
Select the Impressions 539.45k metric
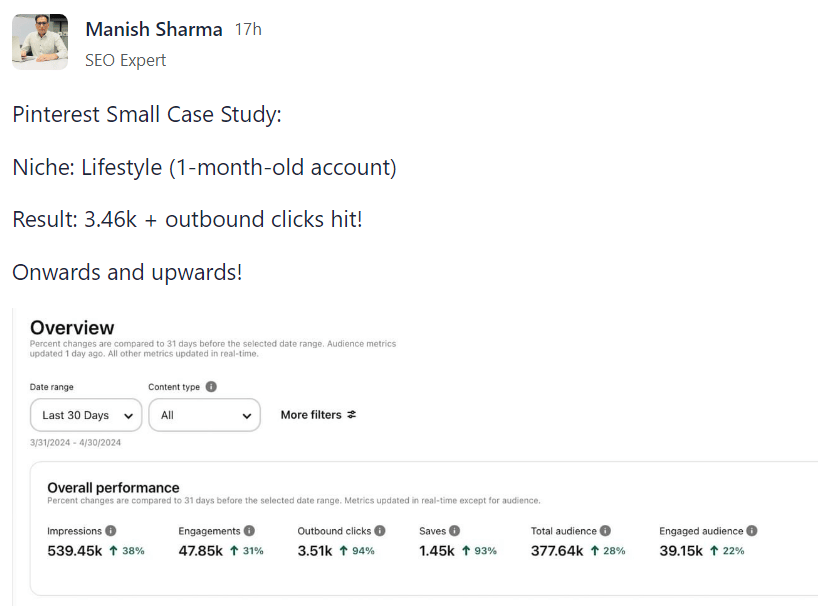click(x=73, y=551)
